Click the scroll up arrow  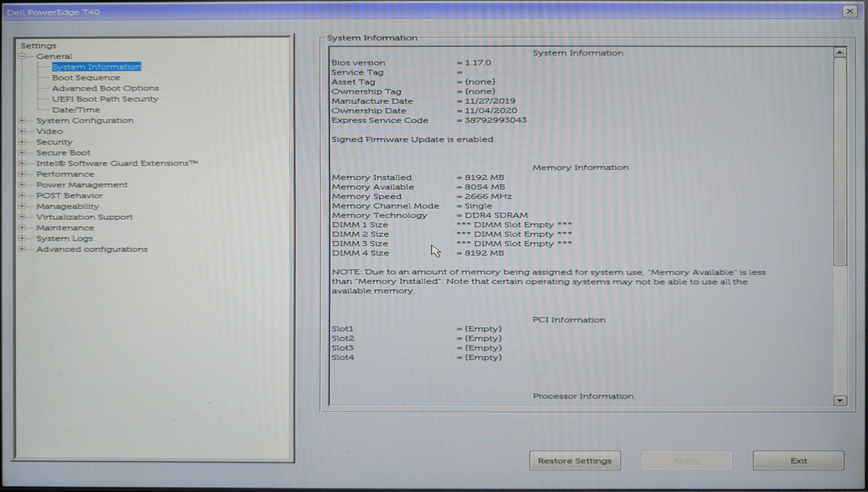pyautogui.click(x=840, y=53)
